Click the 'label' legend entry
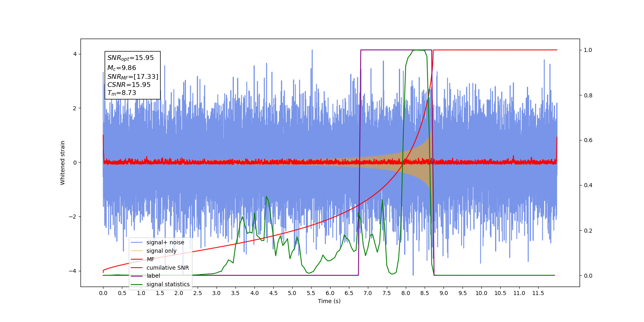Image resolution: width=644 pixels, height=322 pixels. coord(146,276)
